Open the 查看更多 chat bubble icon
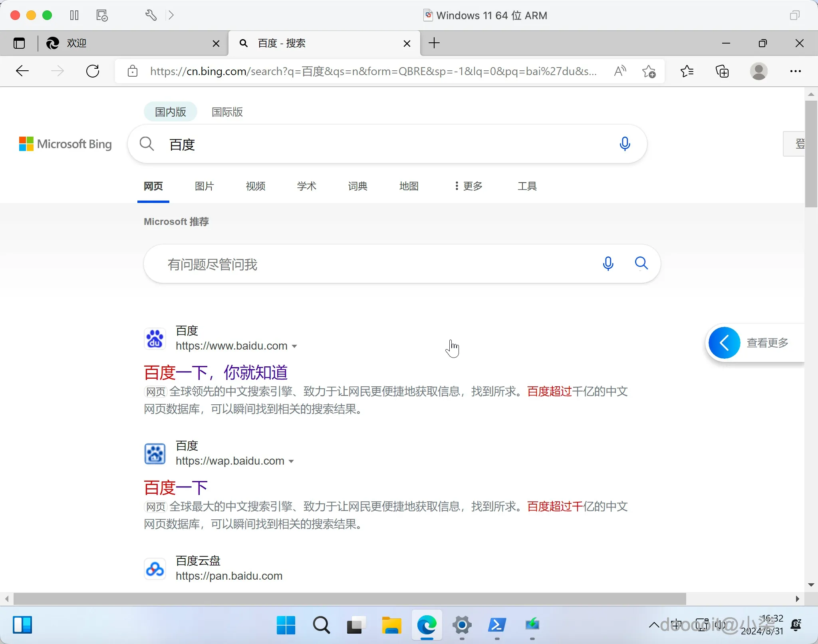This screenshot has height=644, width=818. pos(724,342)
